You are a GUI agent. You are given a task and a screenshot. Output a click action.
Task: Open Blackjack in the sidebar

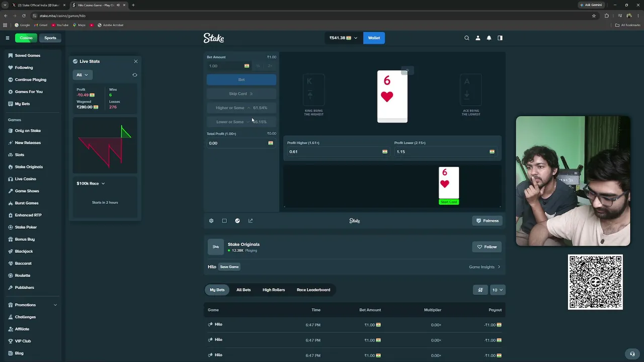coord(24,251)
